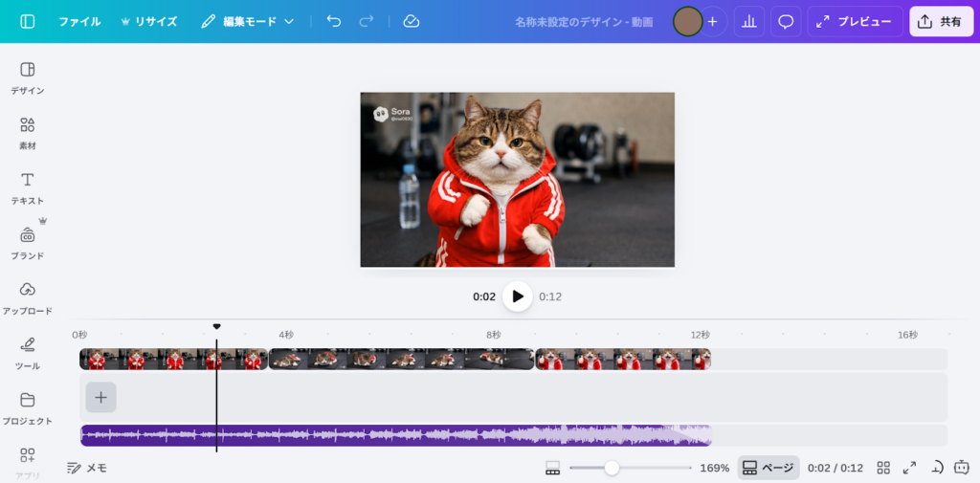Play the video with the play button
This screenshot has height=483, width=980.
tap(518, 296)
